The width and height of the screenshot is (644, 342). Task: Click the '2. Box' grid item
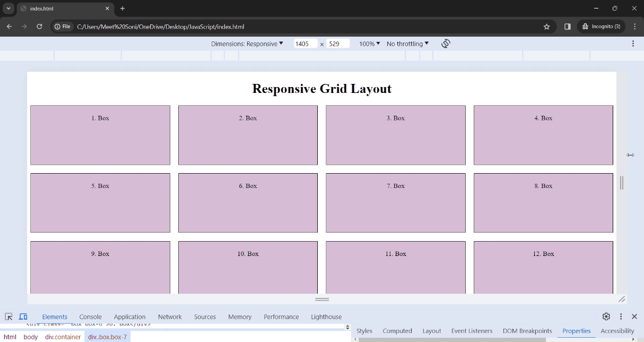coord(248,135)
